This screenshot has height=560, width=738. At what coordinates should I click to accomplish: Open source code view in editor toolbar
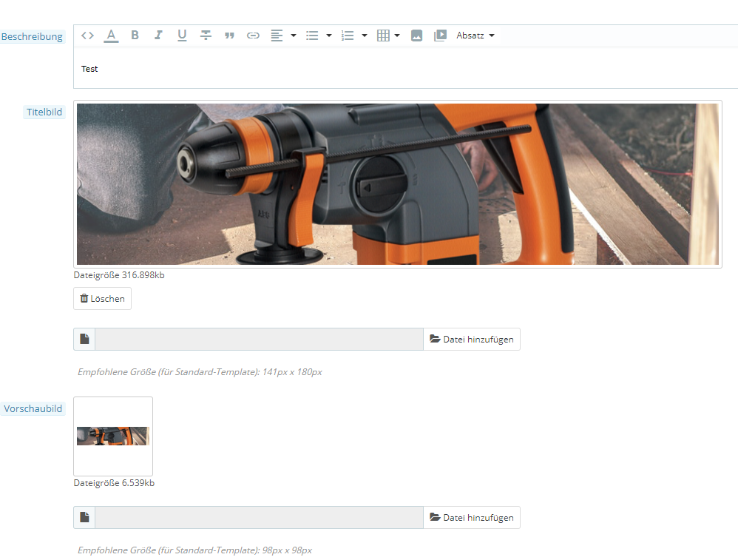(x=87, y=36)
